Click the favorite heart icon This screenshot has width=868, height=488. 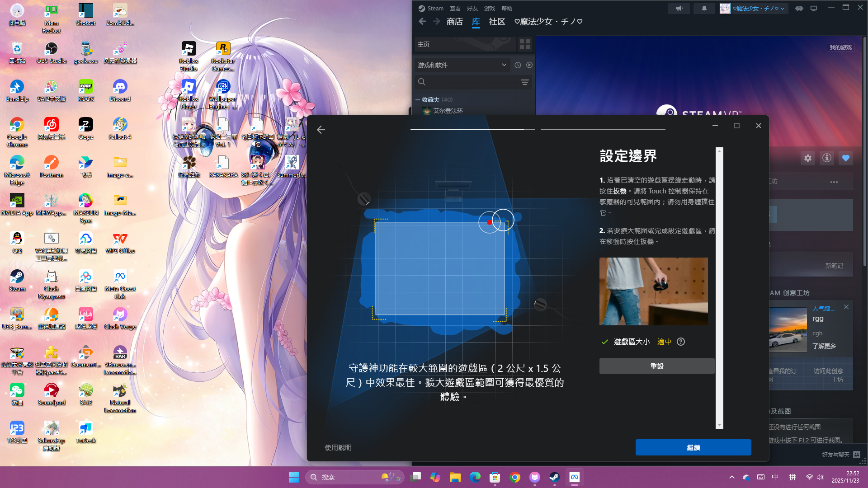tap(846, 158)
